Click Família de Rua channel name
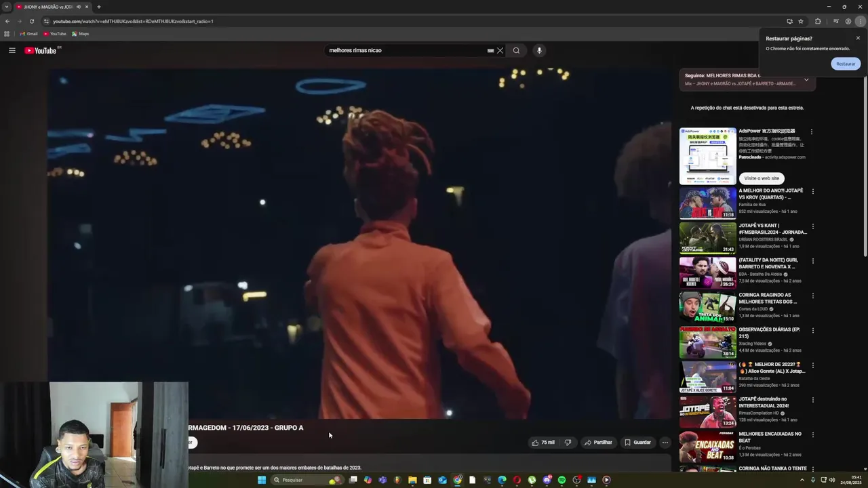 pos(752,205)
